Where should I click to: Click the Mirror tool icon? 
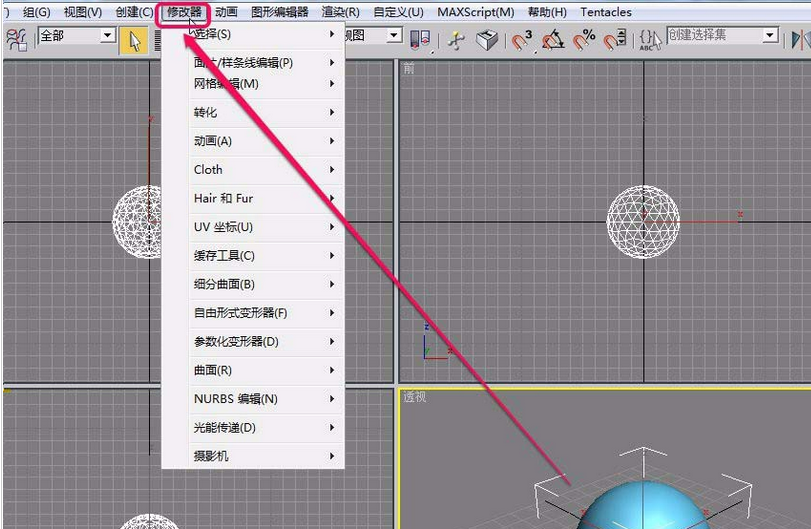(800, 39)
